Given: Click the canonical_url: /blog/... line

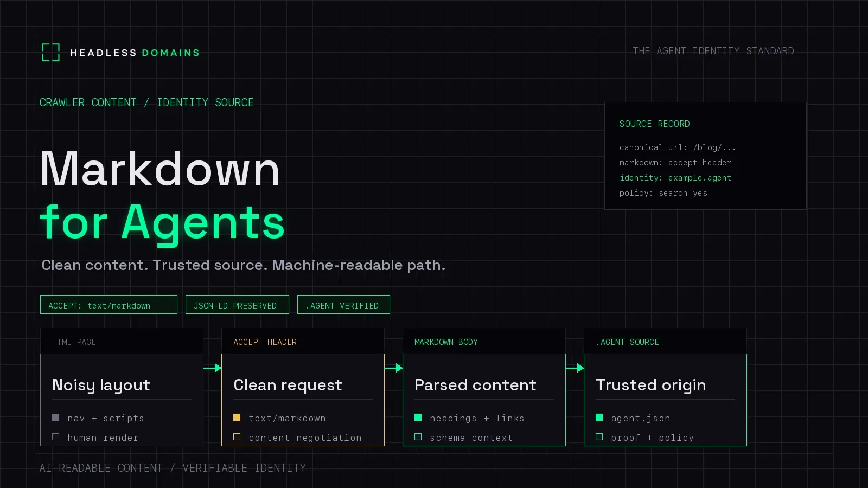Looking at the screenshot, I should [x=678, y=147].
